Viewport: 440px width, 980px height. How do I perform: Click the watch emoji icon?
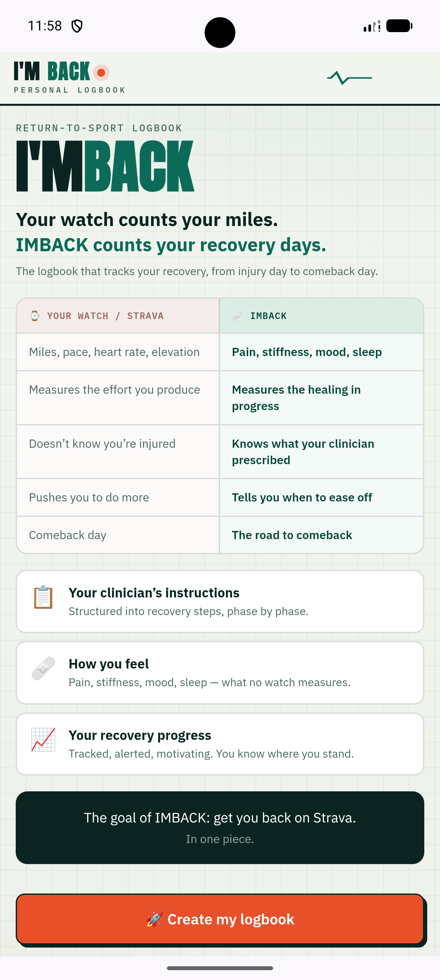point(35,316)
